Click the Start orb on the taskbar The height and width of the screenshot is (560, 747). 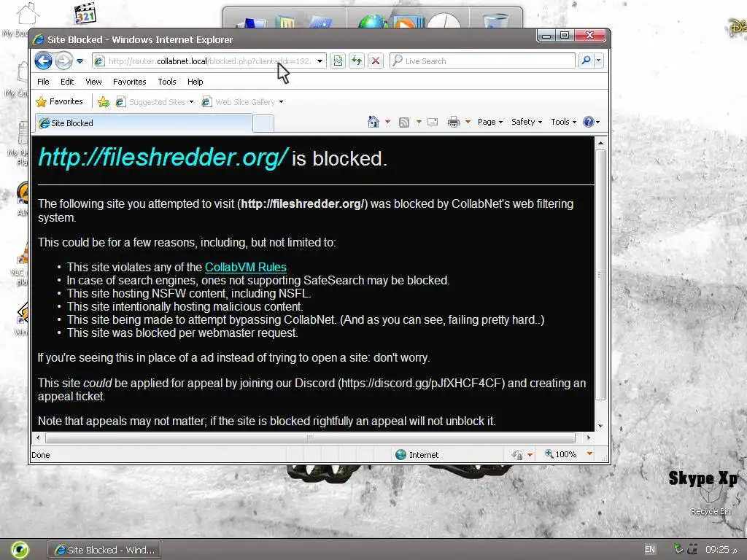click(20, 550)
